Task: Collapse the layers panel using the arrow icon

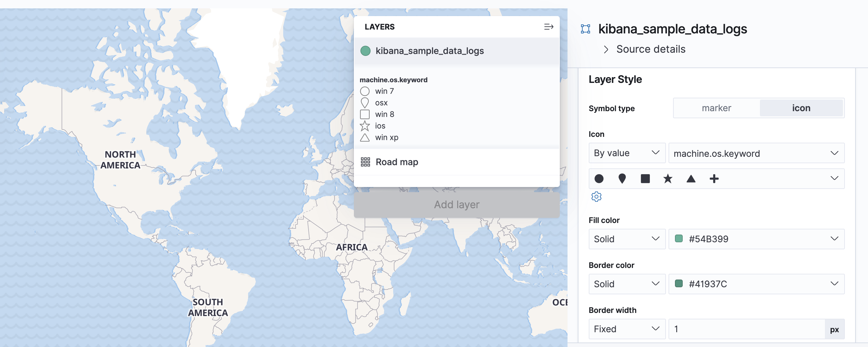Action: click(x=548, y=27)
